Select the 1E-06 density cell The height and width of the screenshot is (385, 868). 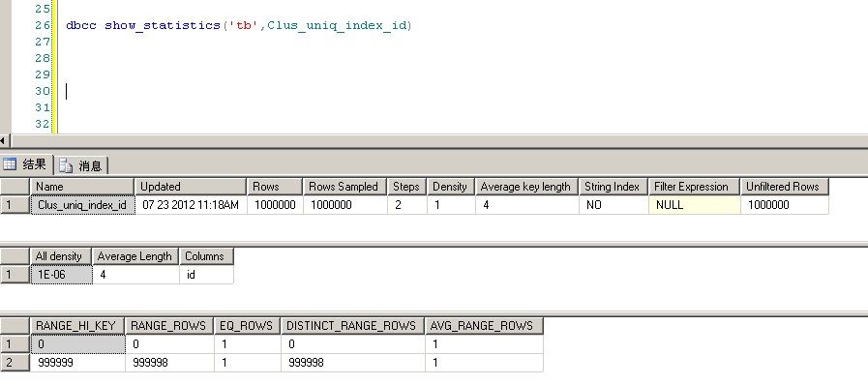tap(61, 275)
